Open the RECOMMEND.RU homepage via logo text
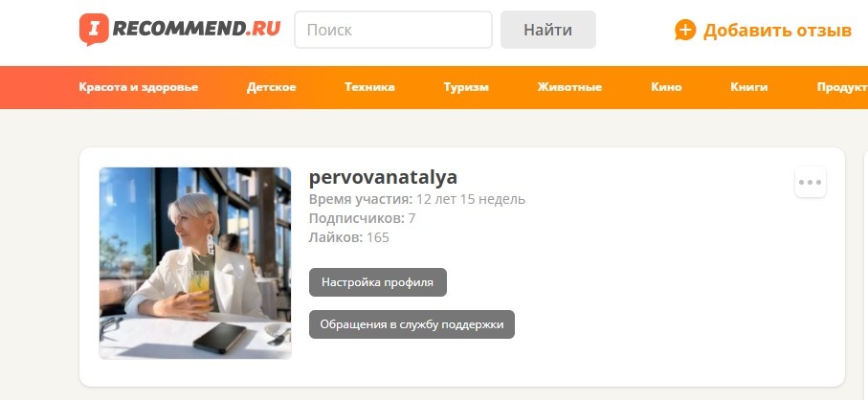Screen dimensions: 868x400 196,28
